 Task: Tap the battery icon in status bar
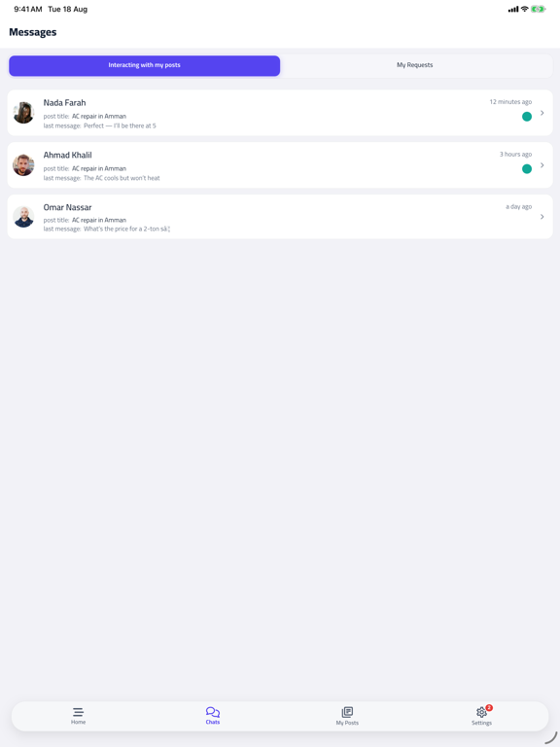tap(538, 9)
